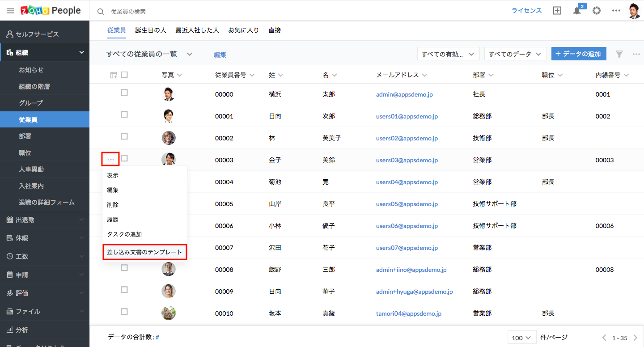Viewport: 644px width, 347px height.
Task: Click the filter funnel icon
Action: point(619,54)
